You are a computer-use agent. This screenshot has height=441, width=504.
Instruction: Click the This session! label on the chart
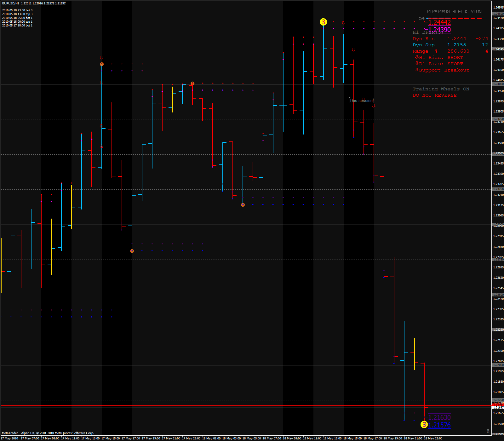[362, 100]
